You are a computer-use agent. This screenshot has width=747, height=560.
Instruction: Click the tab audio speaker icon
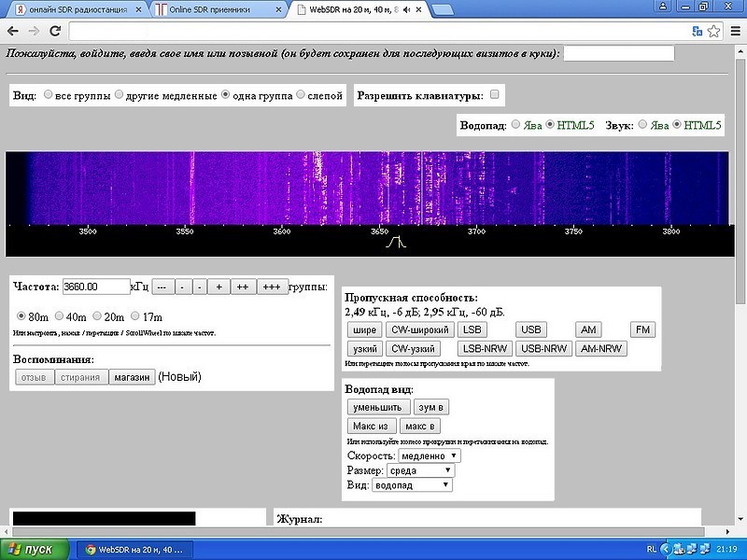coord(409,10)
